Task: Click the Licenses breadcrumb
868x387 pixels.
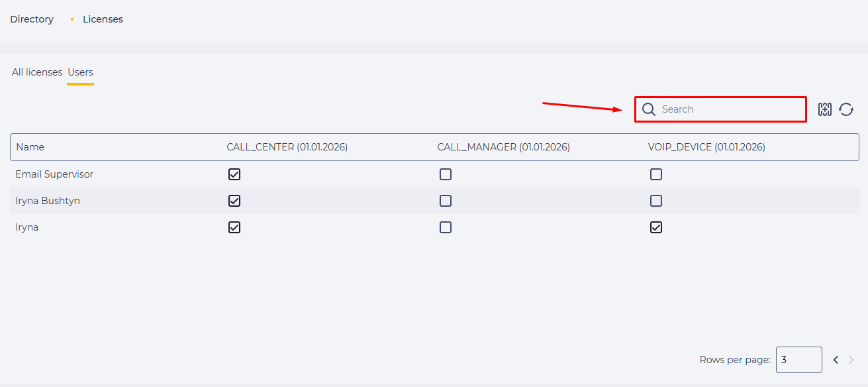Action: 103,19
